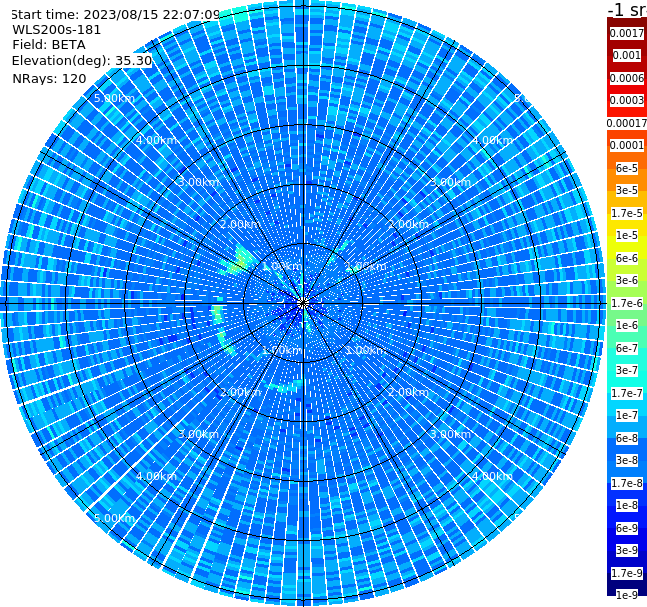The height and width of the screenshot is (607, 647).
Task: Click the 'Start time: 2023/08/15 22:07:09' text
Action: pyautogui.click(x=115, y=14)
